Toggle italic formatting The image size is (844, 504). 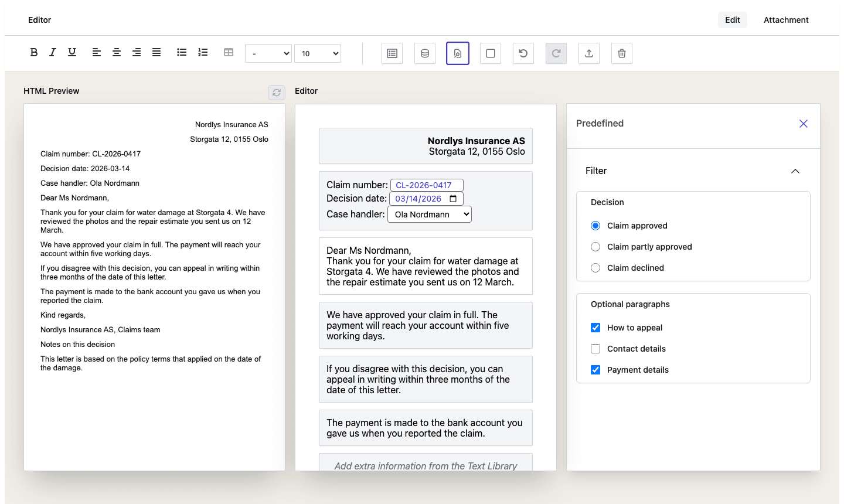point(53,52)
